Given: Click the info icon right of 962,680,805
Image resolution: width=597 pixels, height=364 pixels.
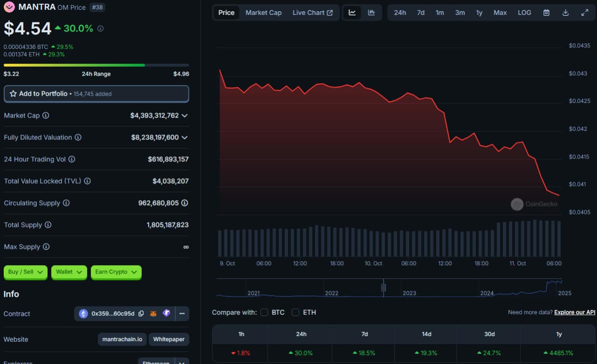Looking at the screenshot, I should tap(185, 203).
